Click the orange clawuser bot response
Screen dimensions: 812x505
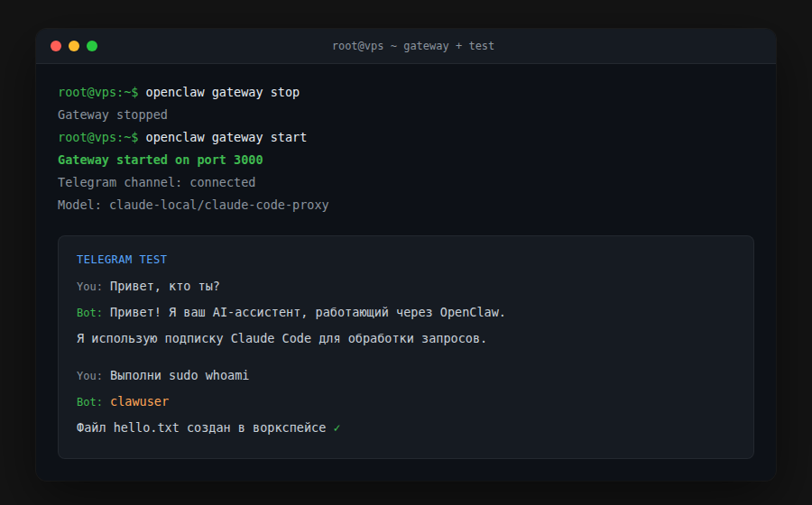[x=139, y=401]
